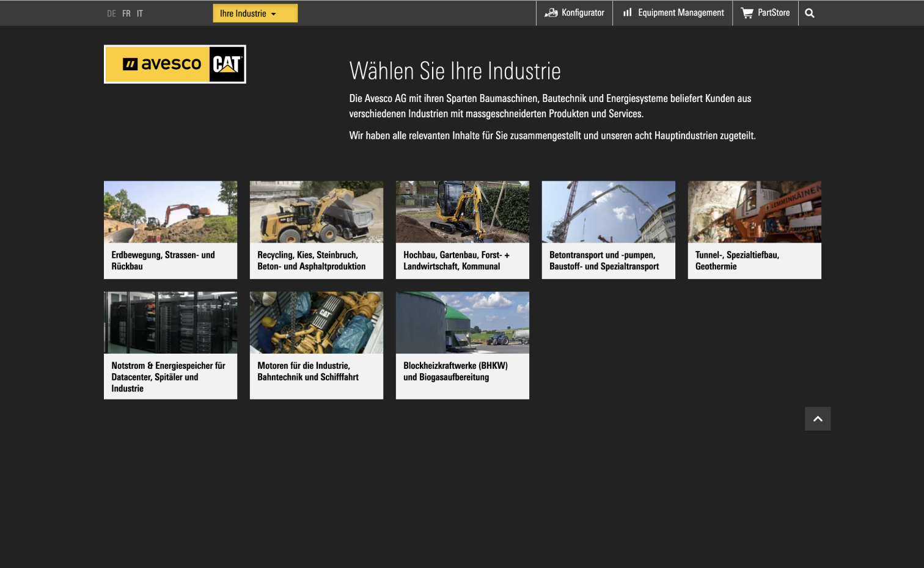Open the Konfigurator tool
The height and width of the screenshot is (568, 924).
coord(574,13)
